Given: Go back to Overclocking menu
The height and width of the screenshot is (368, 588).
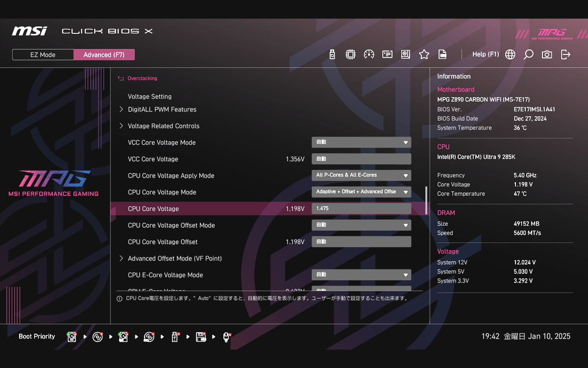Looking at the screenshot, I should (x=142, y=78).
